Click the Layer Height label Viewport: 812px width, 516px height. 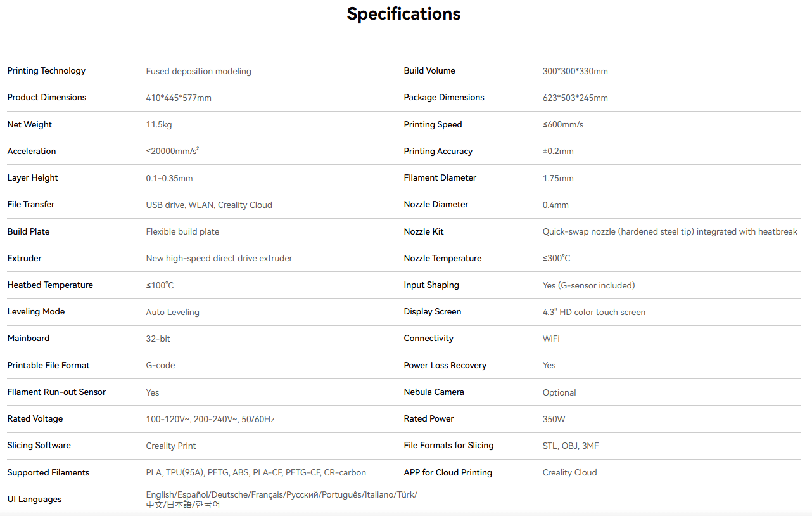[x=33, y=178]
